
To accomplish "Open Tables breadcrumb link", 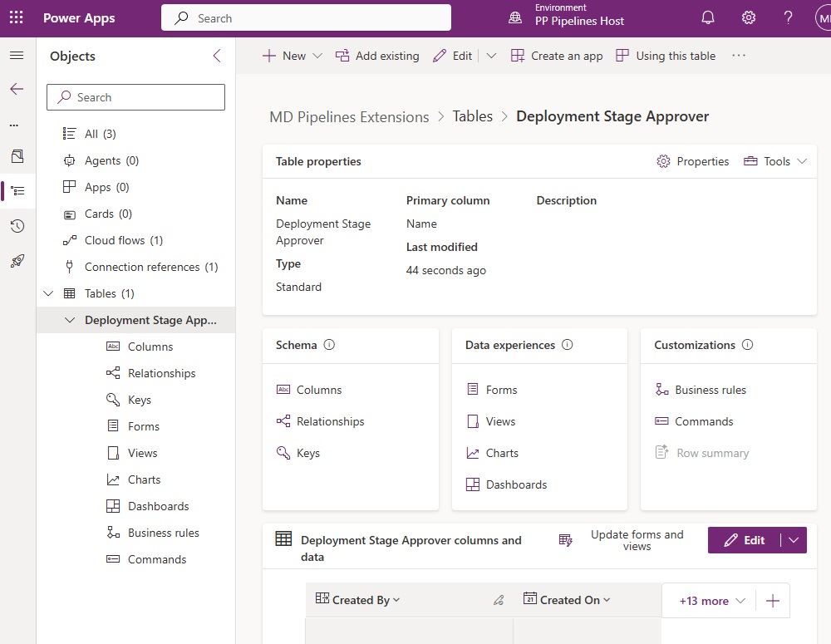I will click(472, 116).
